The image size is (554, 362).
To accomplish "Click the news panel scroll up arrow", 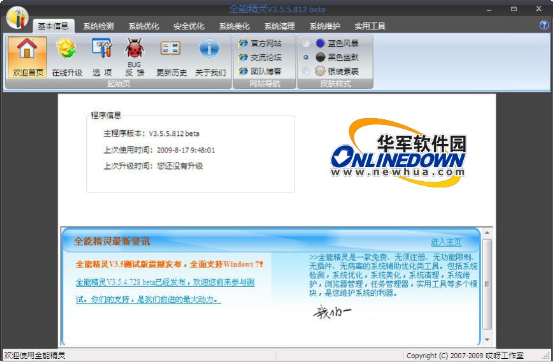I will [x=487, y=233].
